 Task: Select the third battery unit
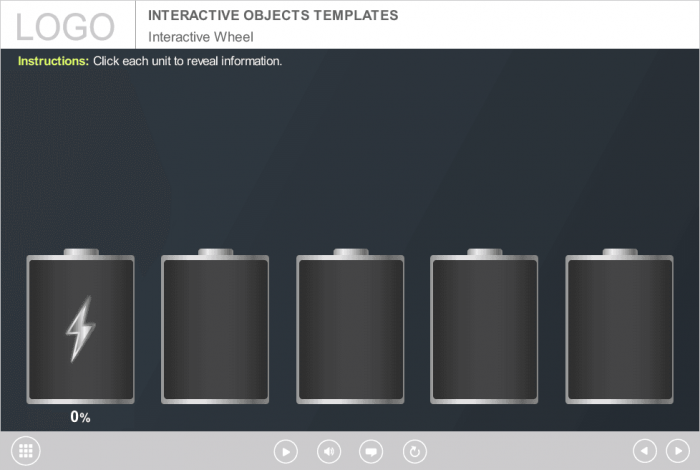point(350,330)
